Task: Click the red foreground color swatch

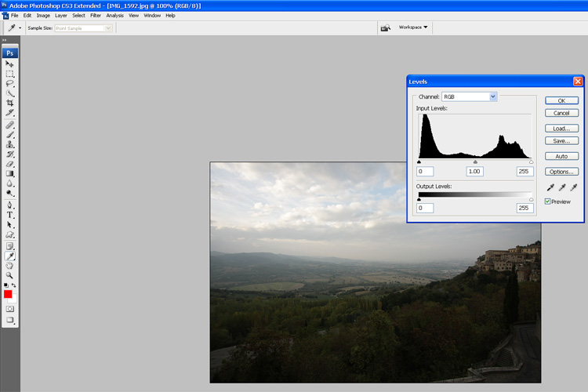Action: click(x=9, y=294)
